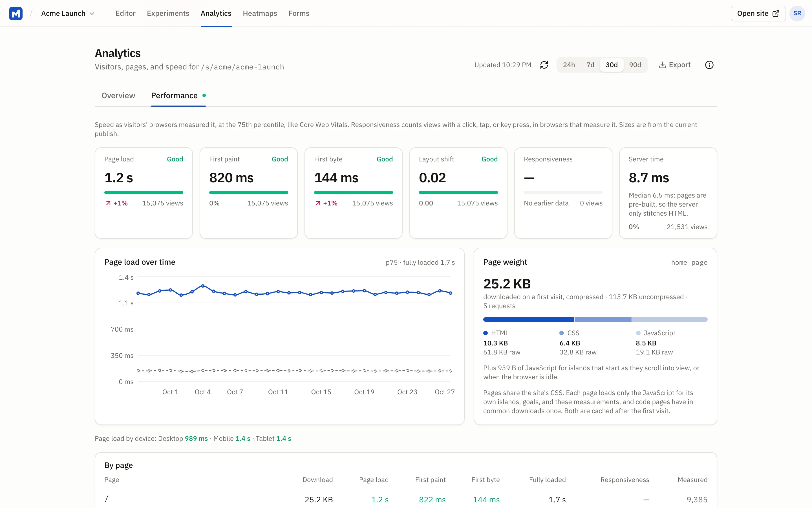Click the JavaScript legend dot
The height and width of the screenshot is (508, 812).
638,333
